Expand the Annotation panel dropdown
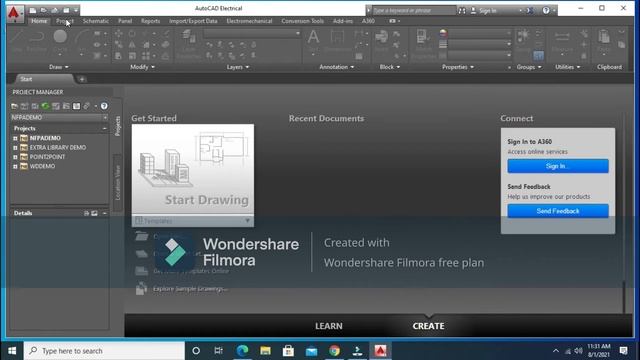Viewport: 640px width, 360px height. pos(336,67)
